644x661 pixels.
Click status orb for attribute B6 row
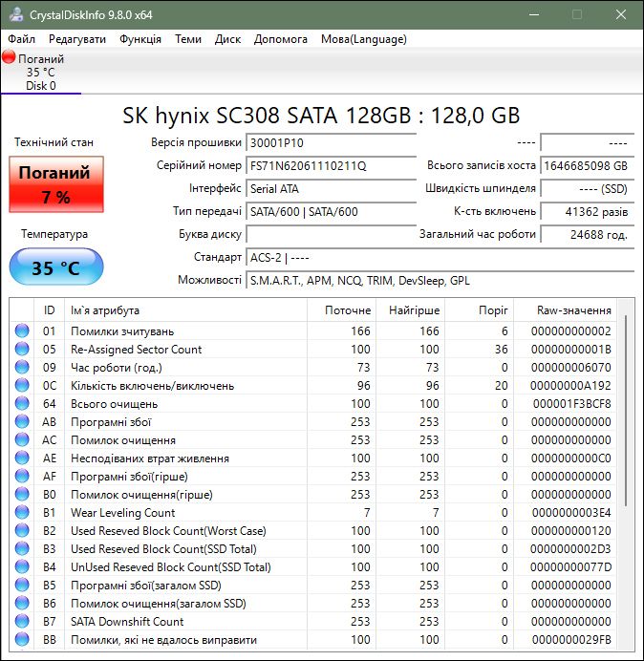[x=22, y=603]
